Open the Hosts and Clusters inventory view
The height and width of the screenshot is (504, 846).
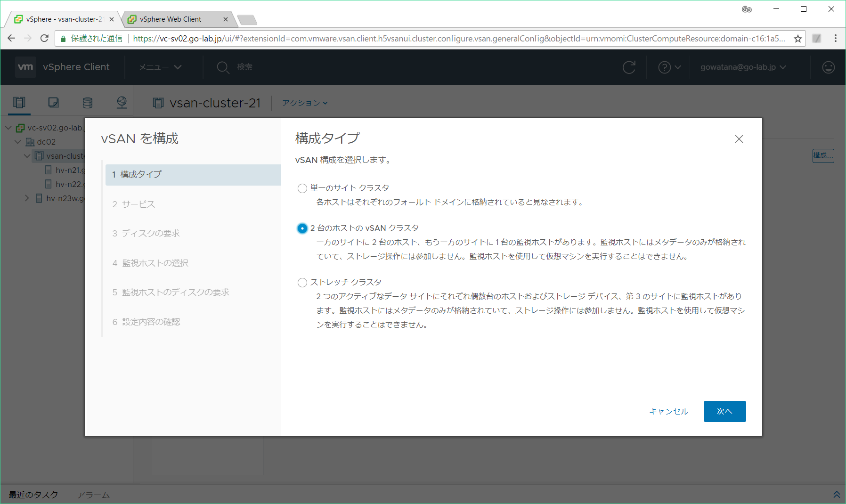pos(19,102)
